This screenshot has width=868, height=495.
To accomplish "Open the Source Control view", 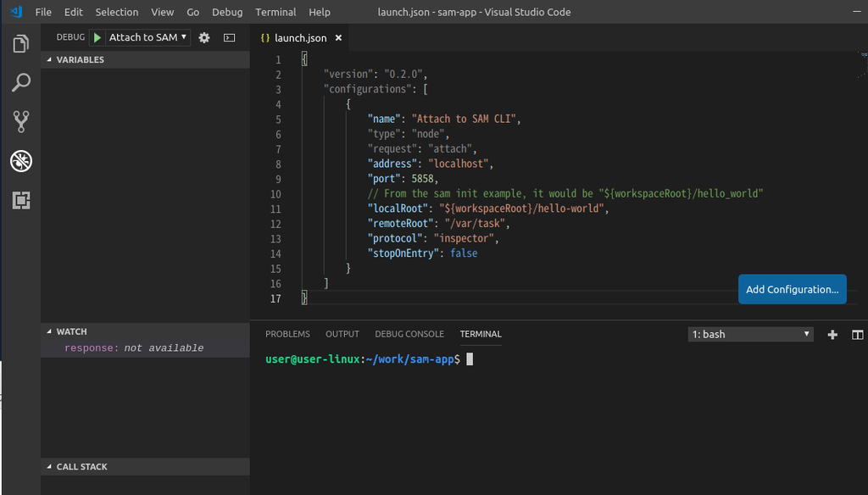I will [20, 121].
